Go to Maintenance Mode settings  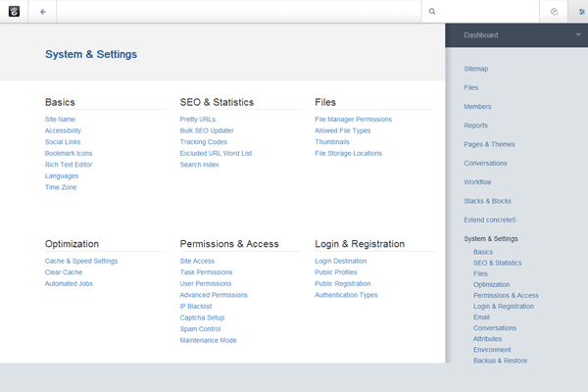pos(208,340)
